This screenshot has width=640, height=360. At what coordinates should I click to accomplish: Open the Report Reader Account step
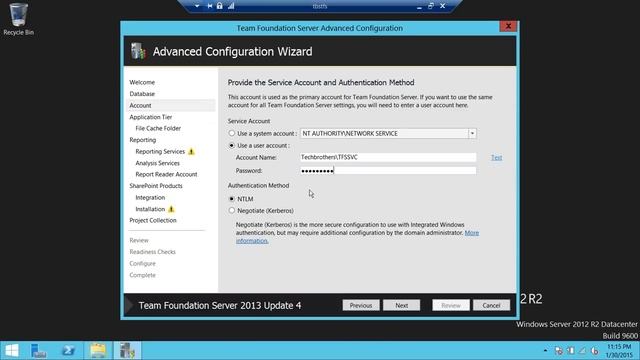tap(166, 174)
